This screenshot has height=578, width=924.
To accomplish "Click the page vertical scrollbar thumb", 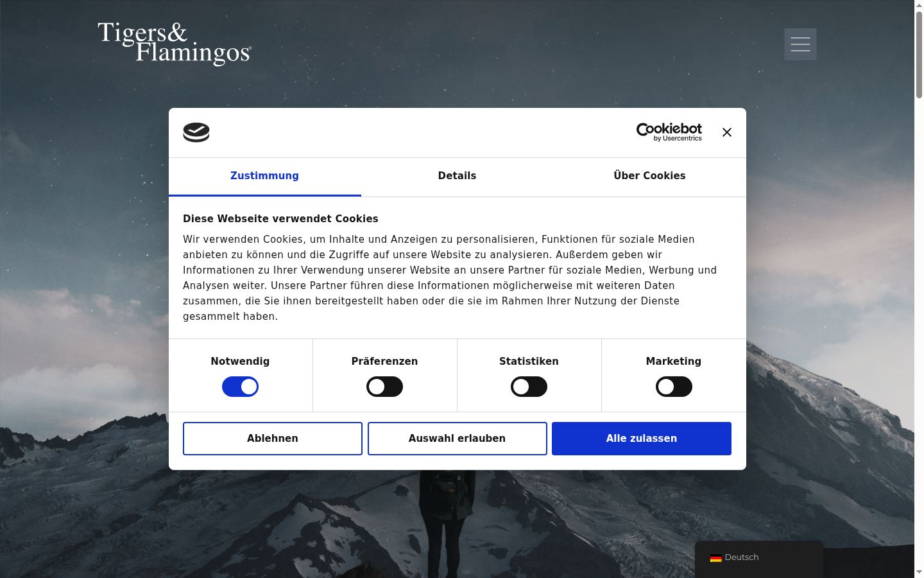I will pos(919,55).
